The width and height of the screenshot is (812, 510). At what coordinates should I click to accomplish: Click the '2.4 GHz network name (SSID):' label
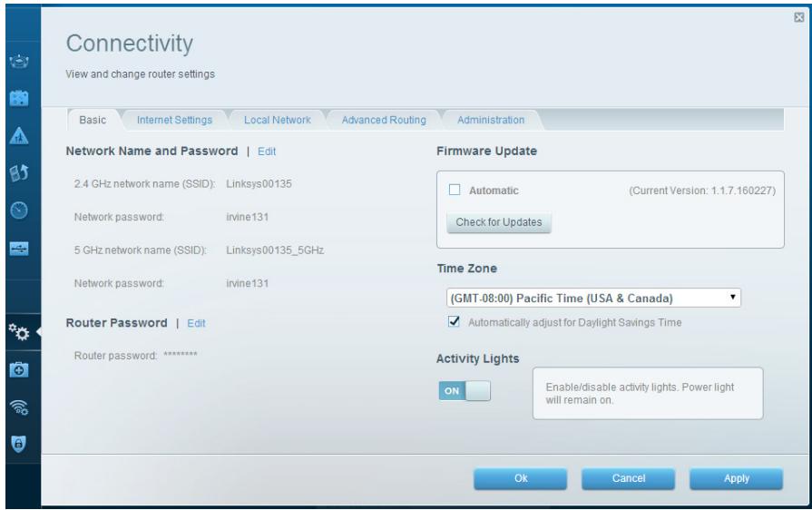144,184
